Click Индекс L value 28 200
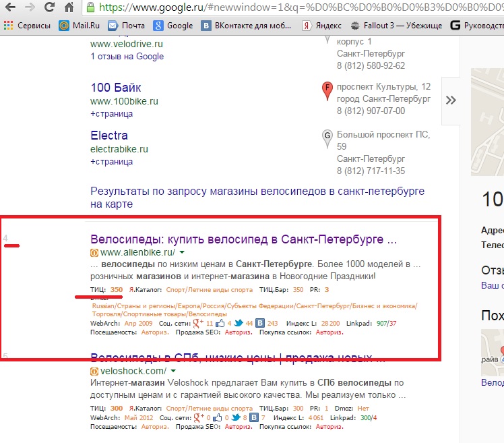This screenshot has width=504, height=443. tap(330, 324)
